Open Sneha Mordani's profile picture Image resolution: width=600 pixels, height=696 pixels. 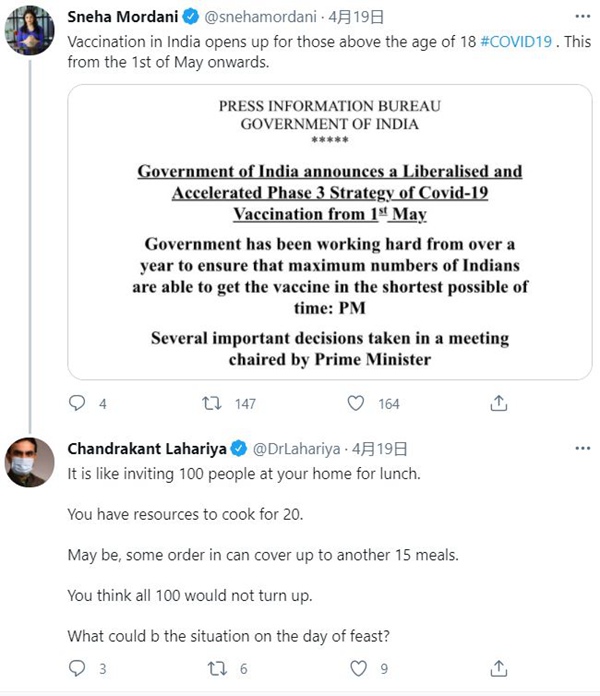(29, 30)
